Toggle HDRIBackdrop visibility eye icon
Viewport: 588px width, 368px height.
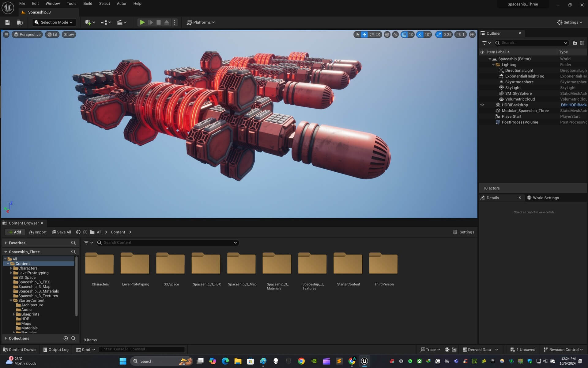(482, 105)
